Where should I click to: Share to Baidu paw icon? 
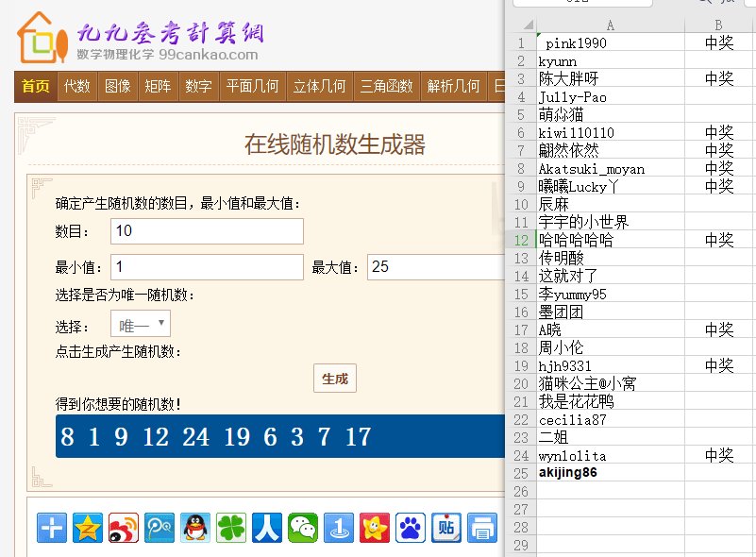(411, 528)
